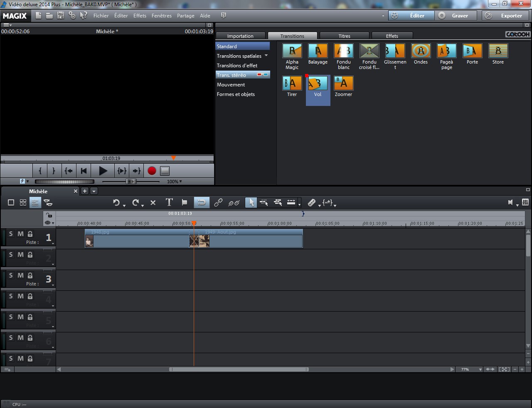Choose the Zoomer transition thumbnail

pyautogui.click(x=343, y=84)
